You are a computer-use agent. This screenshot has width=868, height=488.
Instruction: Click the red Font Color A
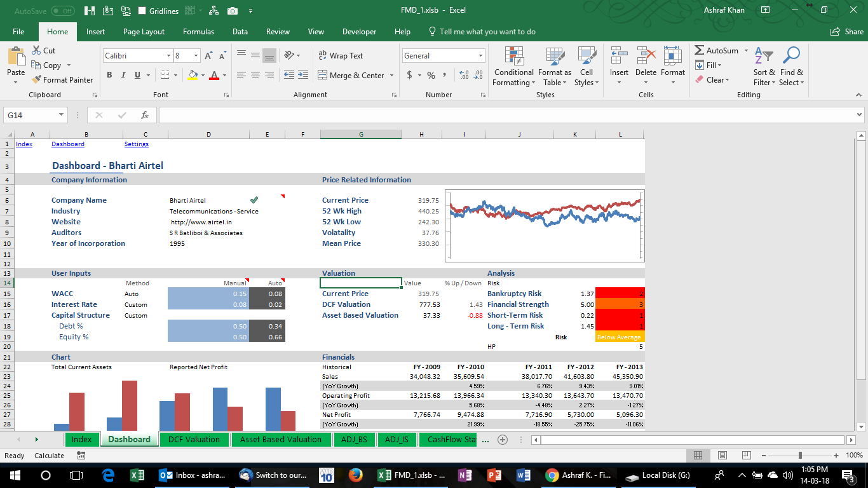pos(214,75)
